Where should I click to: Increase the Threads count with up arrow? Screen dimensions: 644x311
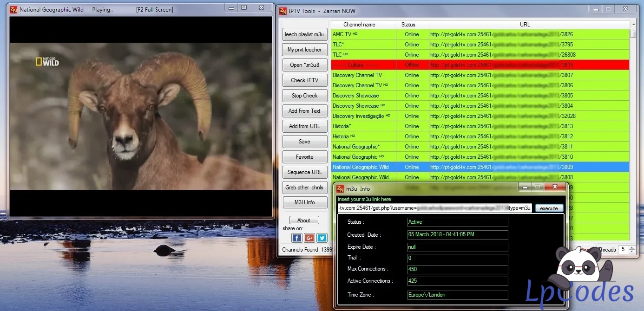[x=631, y=247]
